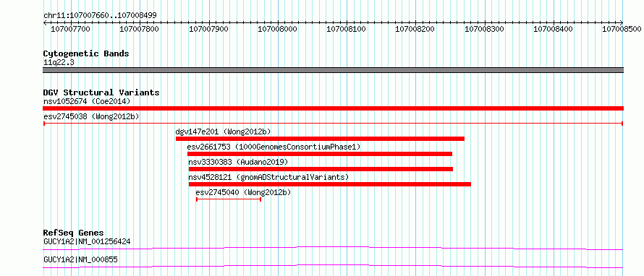Click the nsv1052674 (Coe2014) variant bar
The width and height of the screenshot is (644, 276).
[x=333, y=108]
